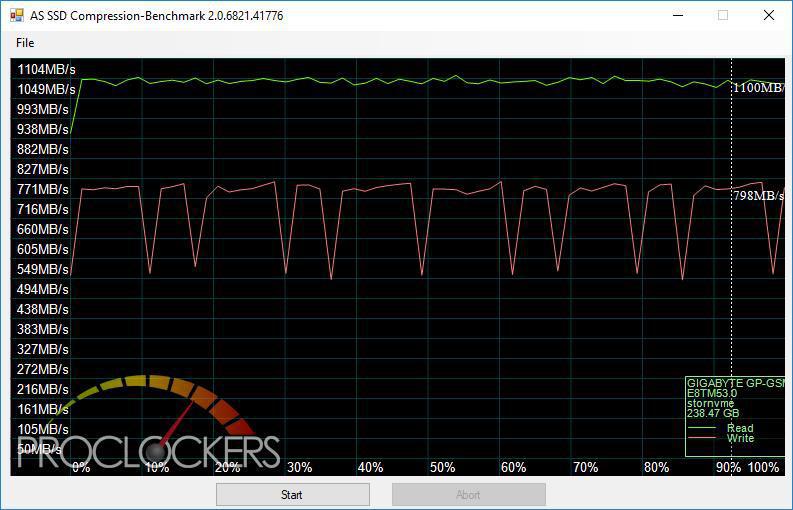Click the 993MB/s axis label

click(x=43, y=109)
